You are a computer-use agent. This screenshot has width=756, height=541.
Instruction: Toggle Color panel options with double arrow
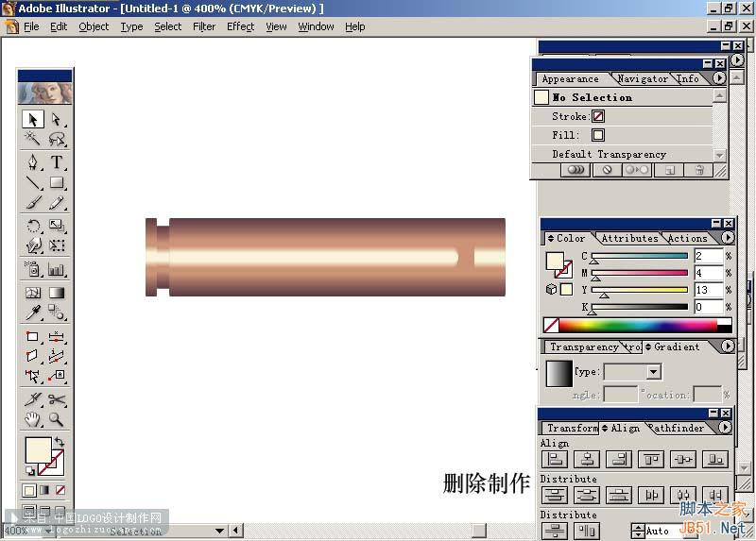click(551, 238)
